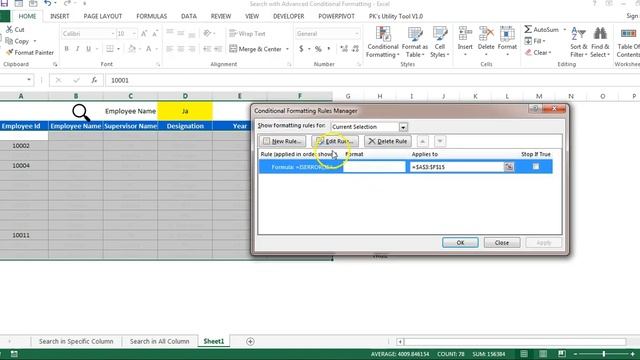The height and width of the screenshot is (360, 640).
Task: Open the Number format General dropdown
Action: (x=357, y=33)
